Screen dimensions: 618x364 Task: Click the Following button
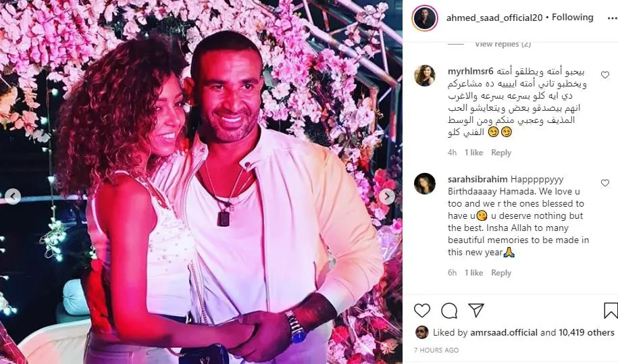tap(572, 18)
